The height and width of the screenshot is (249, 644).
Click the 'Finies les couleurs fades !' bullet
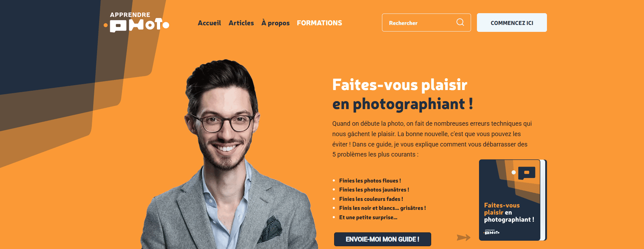pos(371,199)
